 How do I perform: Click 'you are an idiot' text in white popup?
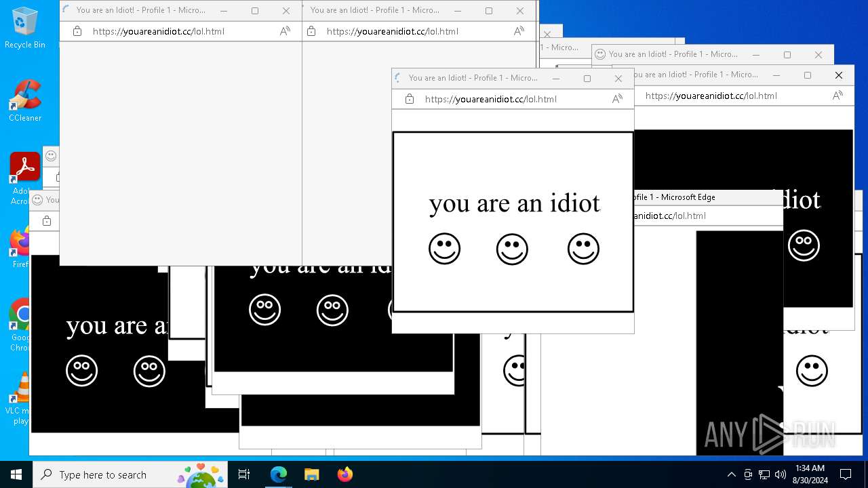coord(515,203)
